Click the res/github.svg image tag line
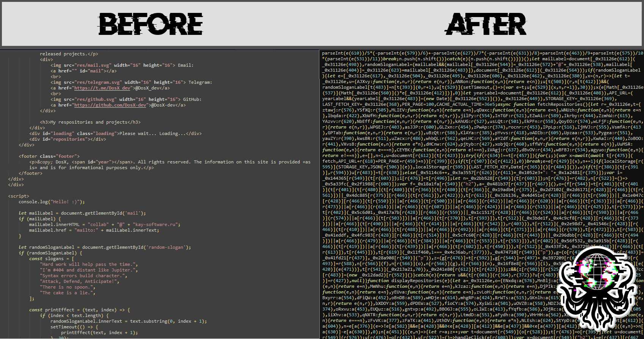The height and width of the screenshot is (339, 644). point(126,99)
